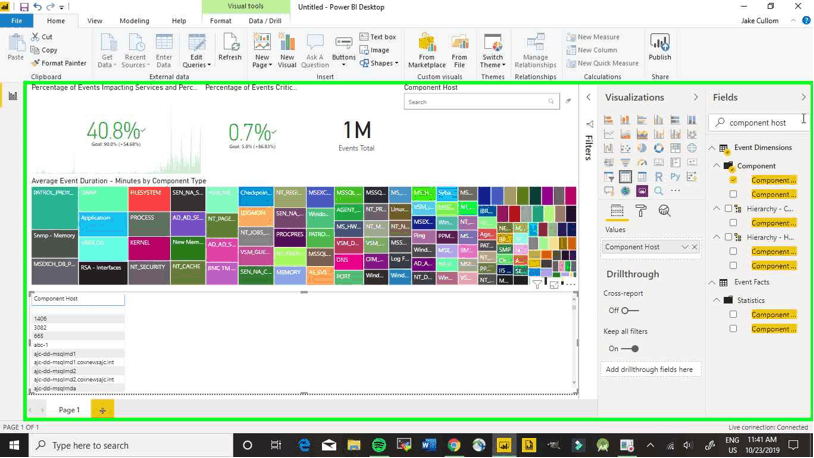This screenshot has height=458, width=814.
Task: Add a New Visual from ribbon
Action: pos(287,50)
